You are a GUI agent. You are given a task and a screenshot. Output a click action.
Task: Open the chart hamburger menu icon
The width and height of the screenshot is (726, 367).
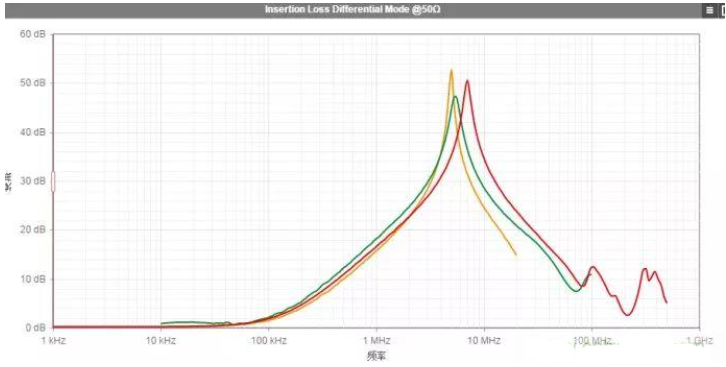[709, 10]
